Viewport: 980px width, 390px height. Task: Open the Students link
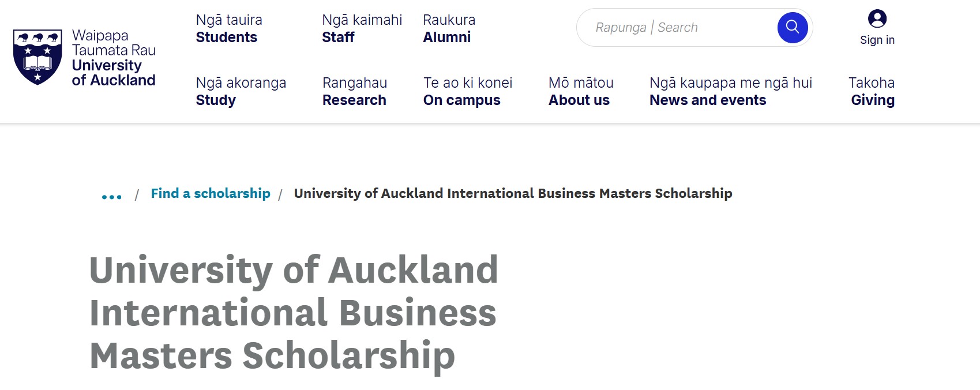226,37
